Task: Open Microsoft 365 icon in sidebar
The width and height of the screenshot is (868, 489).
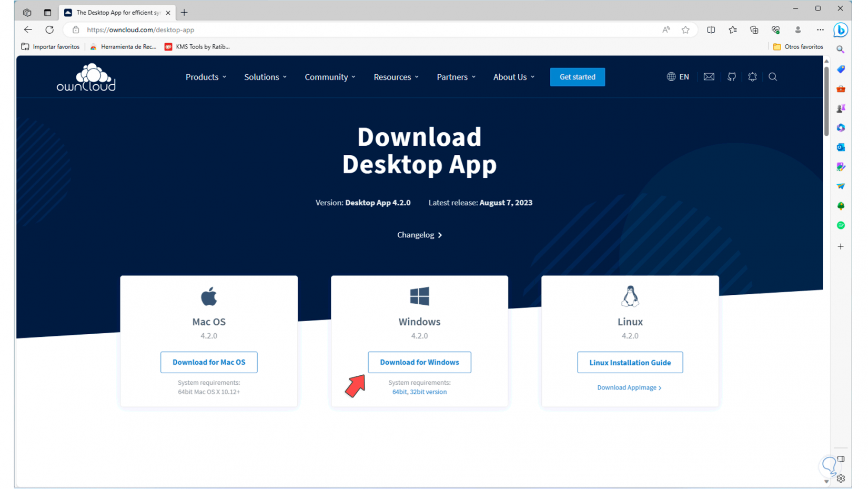Action: point(841,128)
